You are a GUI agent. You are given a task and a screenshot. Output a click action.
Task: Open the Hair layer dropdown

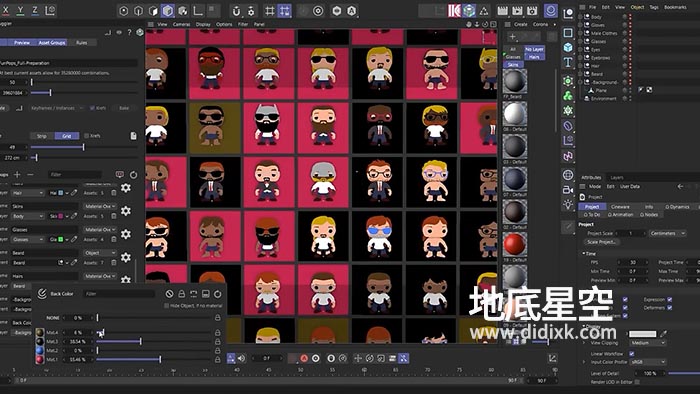(28, 193)
